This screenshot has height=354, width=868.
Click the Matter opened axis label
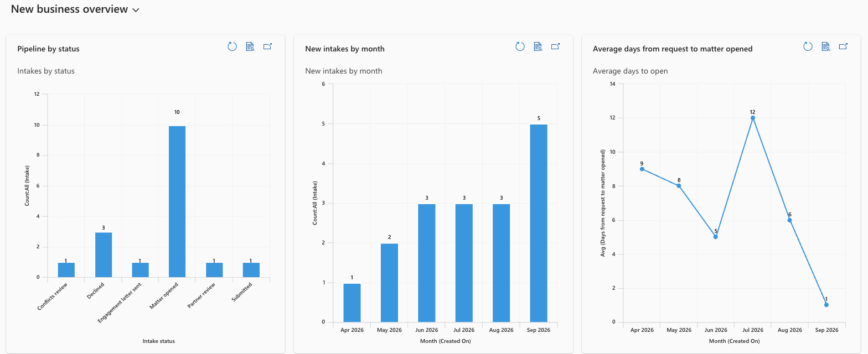pos(163,295)
